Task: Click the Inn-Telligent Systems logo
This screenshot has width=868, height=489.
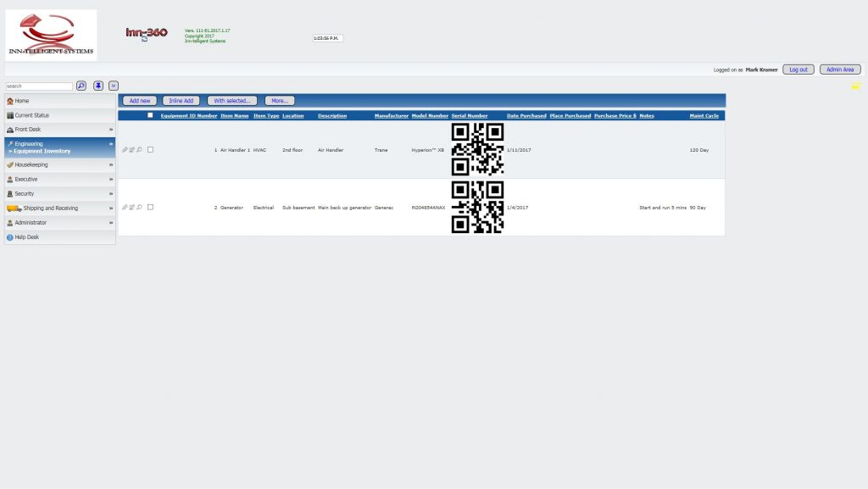Action: 51,35
